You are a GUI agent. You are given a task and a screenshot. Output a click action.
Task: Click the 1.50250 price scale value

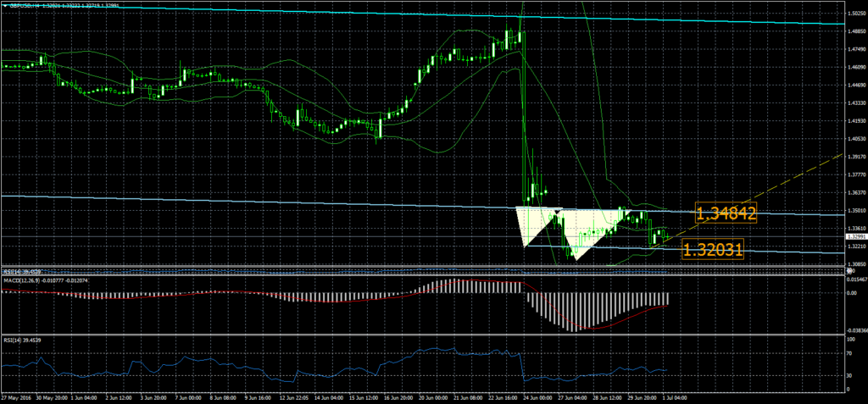pos(856,14)
